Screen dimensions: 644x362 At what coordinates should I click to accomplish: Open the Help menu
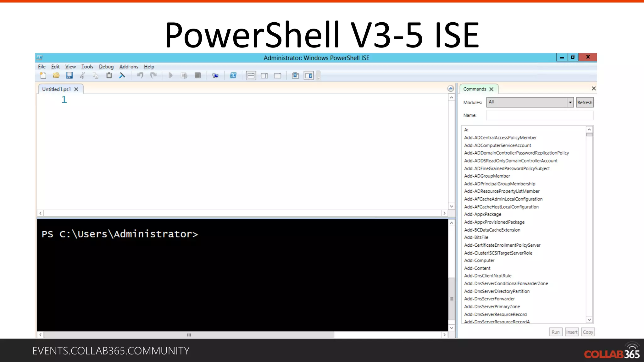(149, 67)
